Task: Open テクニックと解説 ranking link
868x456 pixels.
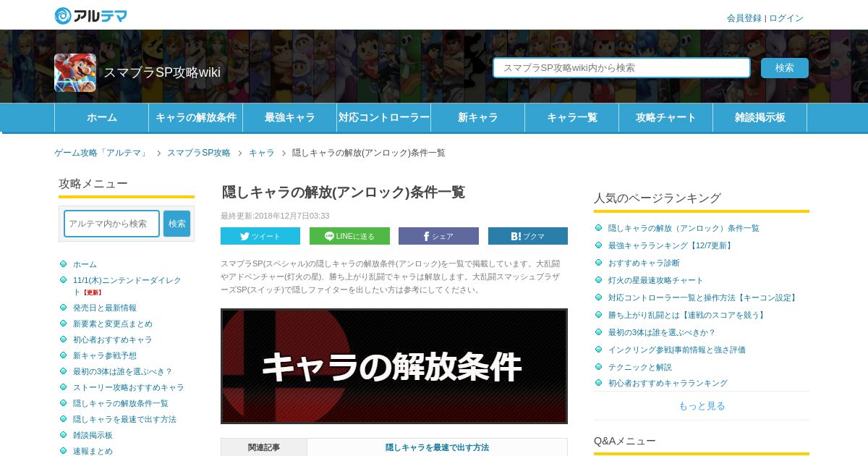Action: pos(640,367)
